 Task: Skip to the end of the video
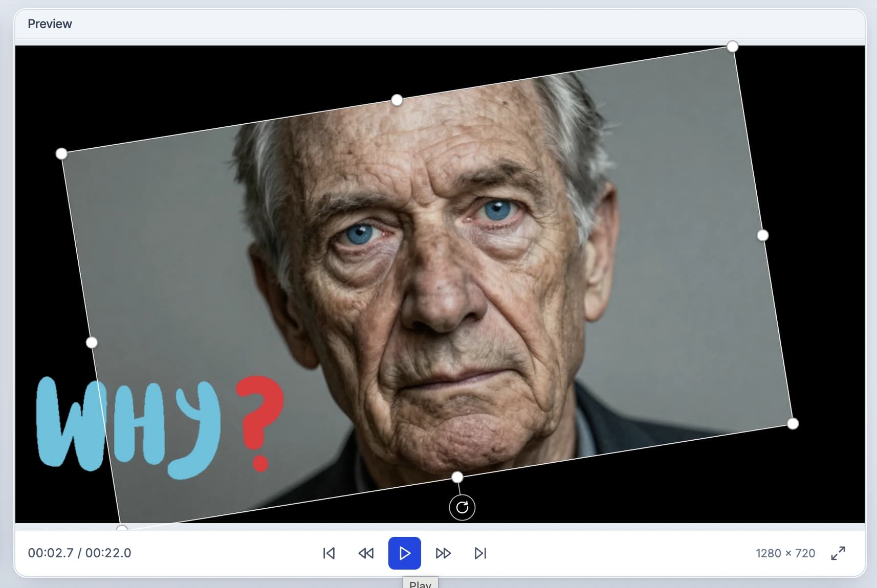(x=480, y=553)
